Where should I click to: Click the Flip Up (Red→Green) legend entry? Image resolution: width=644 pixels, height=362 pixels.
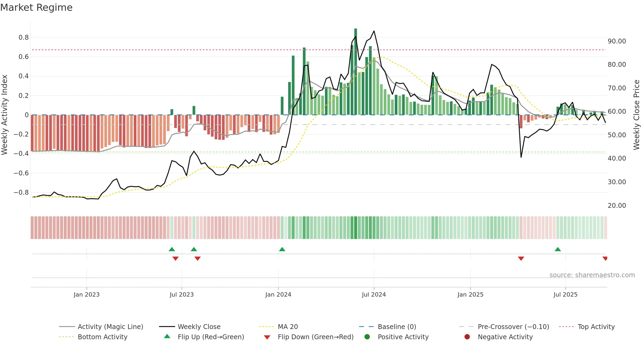tap(204, 337)
